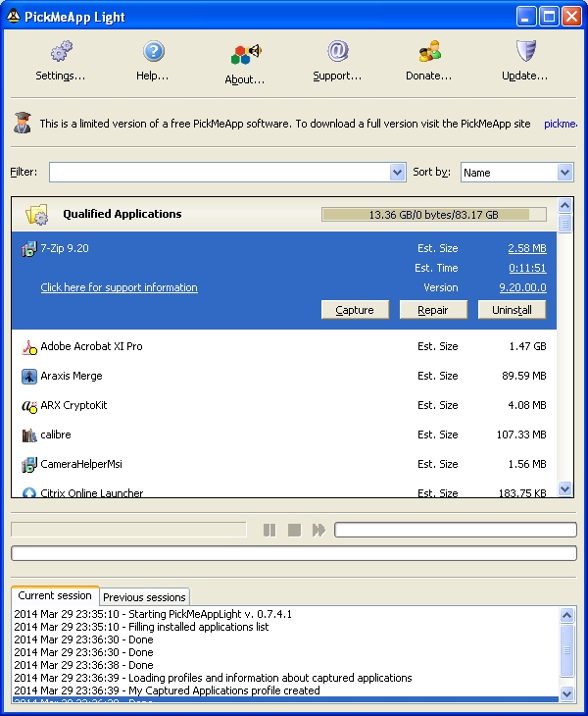Screen dimensions: 588x716
Task: Open the About dialog icon
Action: (245, 55)
